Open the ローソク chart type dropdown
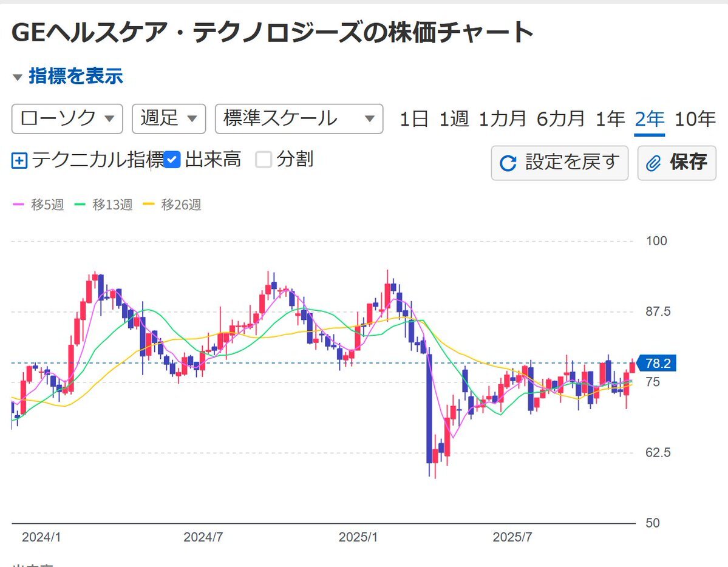The height and width of the screenshot is (567, 728). (67, 119)
